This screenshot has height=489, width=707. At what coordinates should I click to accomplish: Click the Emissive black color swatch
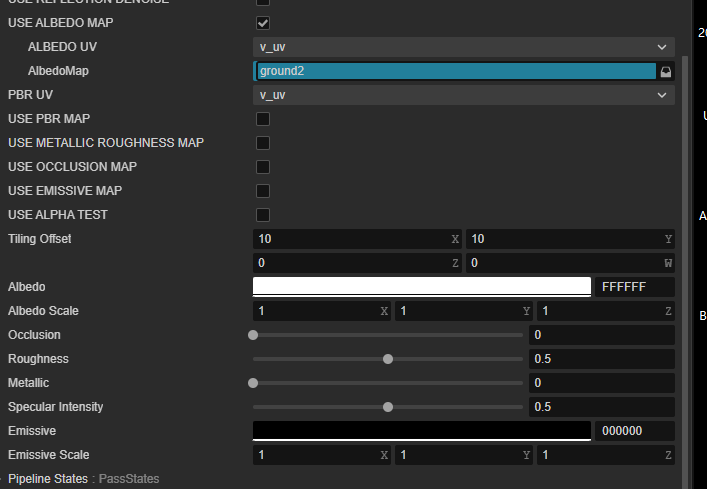pyautogui.click(x=421, y=431)
